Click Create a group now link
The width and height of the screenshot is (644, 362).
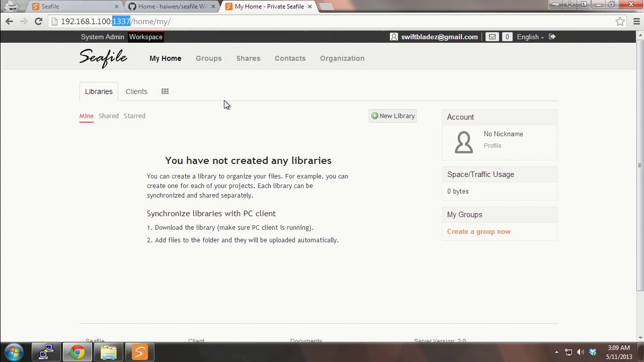point(478,231)
